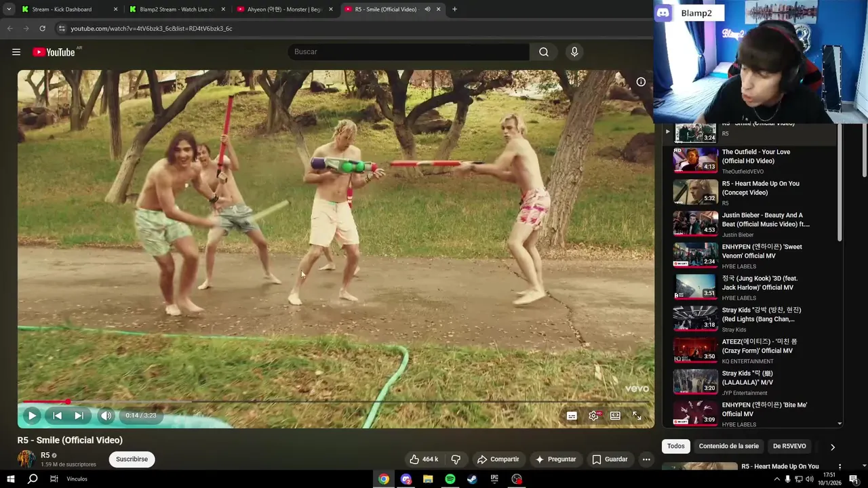Focus the Buscar search field
The width and height of the screenshot is (868, 488).
(409, 52)
